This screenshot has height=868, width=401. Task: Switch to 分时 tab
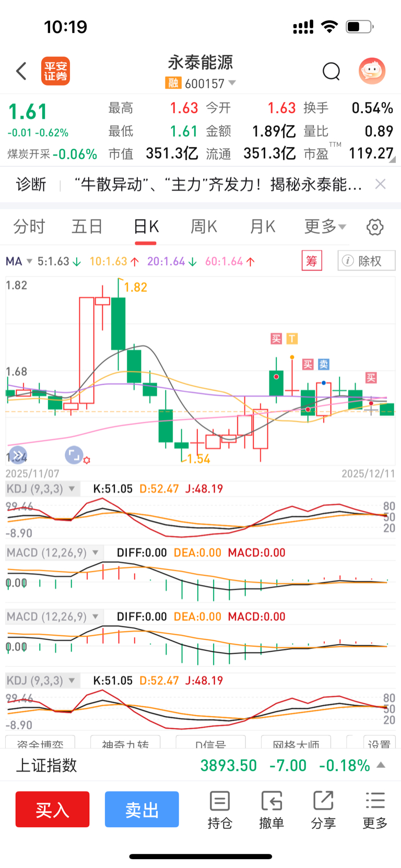[29, 227]
